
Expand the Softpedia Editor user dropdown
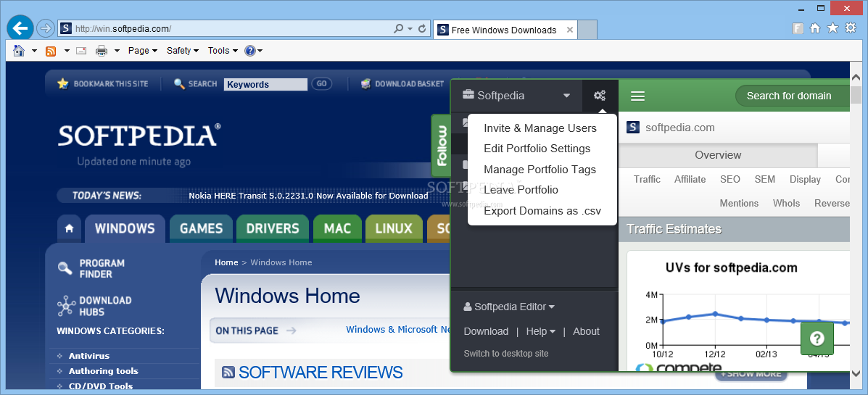tap(509, 307)
